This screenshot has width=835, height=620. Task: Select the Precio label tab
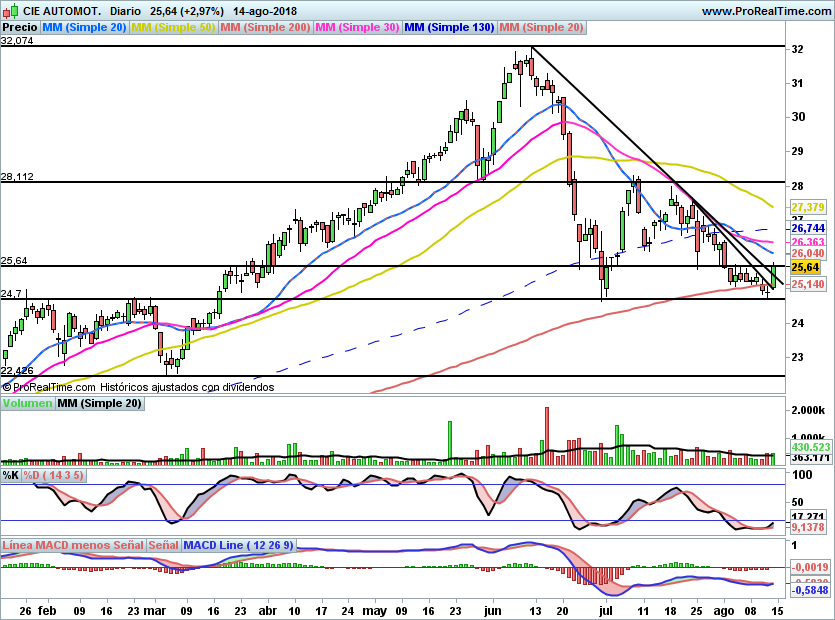20,27
